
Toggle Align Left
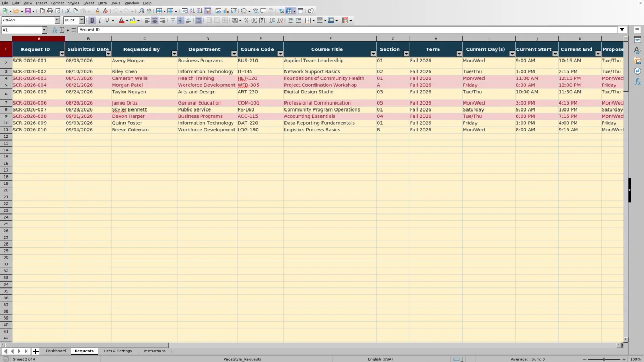tap(147, 20)
